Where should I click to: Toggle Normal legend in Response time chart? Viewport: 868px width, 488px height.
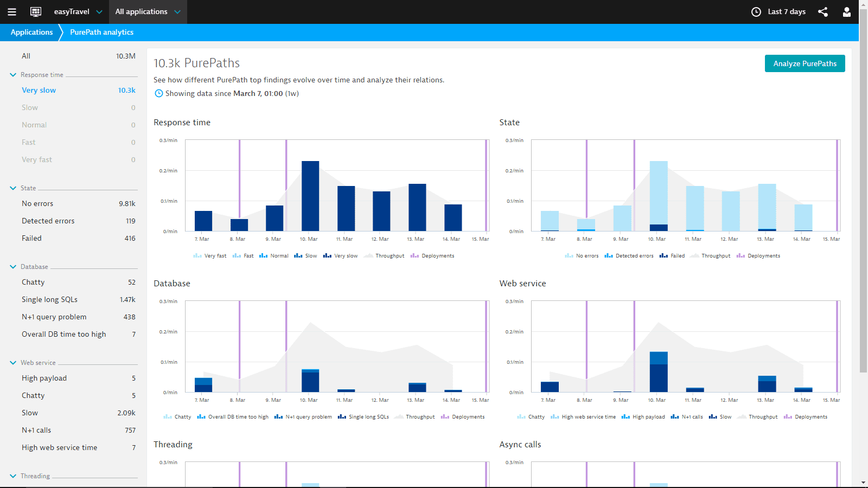click(x=274, y=256)
